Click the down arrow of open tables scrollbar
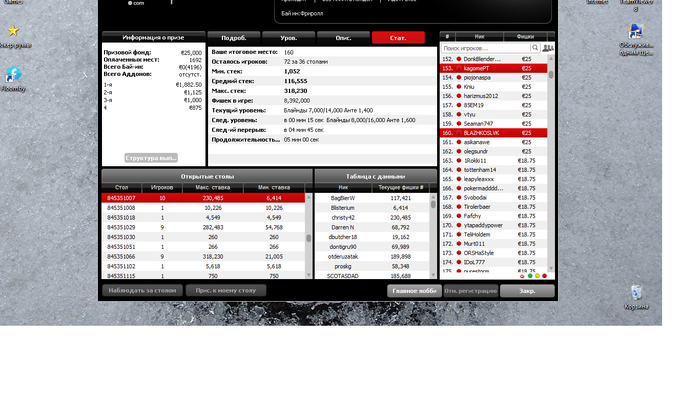The height and width of the screenshot is (394, 700). (x=308, y=275)
